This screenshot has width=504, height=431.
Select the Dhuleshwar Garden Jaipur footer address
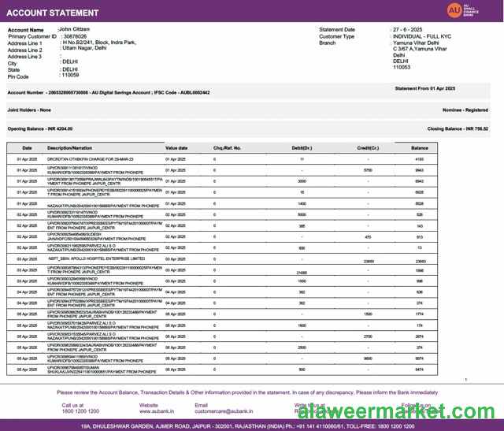coord(247,426)
